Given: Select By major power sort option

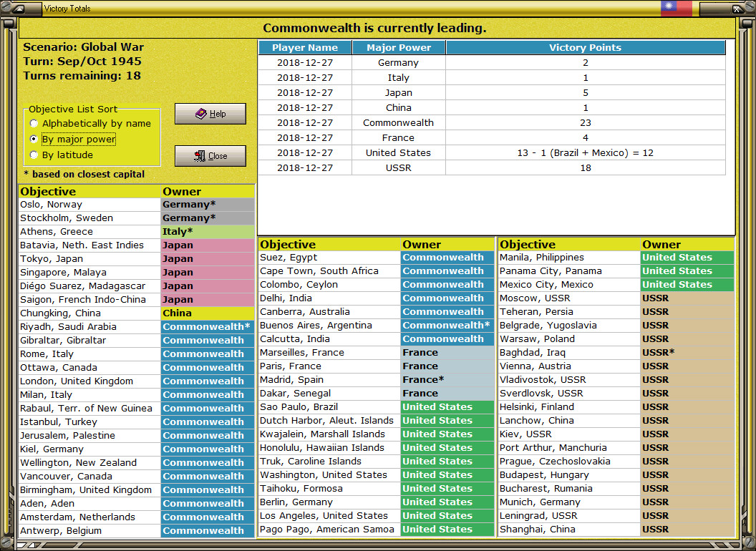Looking at the screenshot, I should (73, 140).
